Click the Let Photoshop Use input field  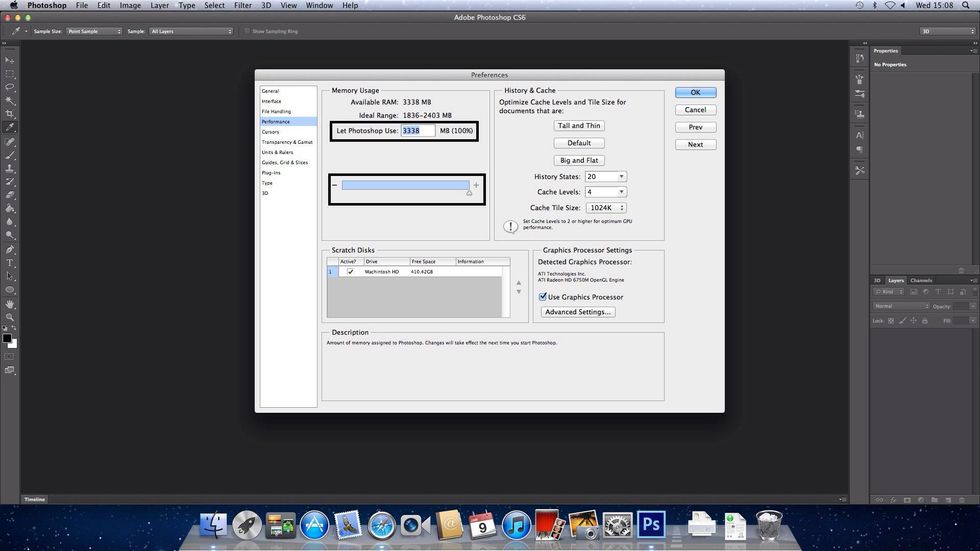[418, 131]
